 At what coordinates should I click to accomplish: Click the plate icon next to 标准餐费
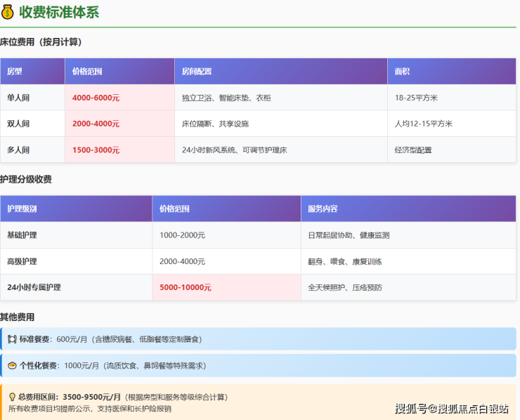point(12,339)
